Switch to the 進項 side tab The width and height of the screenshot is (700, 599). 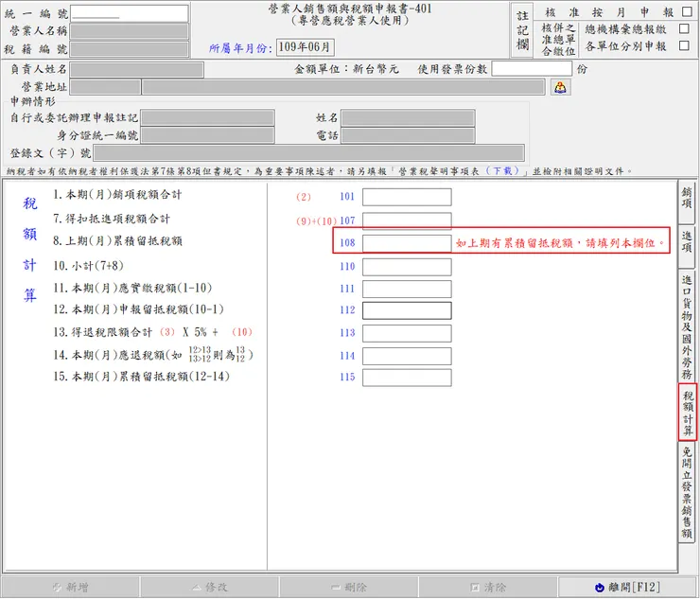coord(687,245)
